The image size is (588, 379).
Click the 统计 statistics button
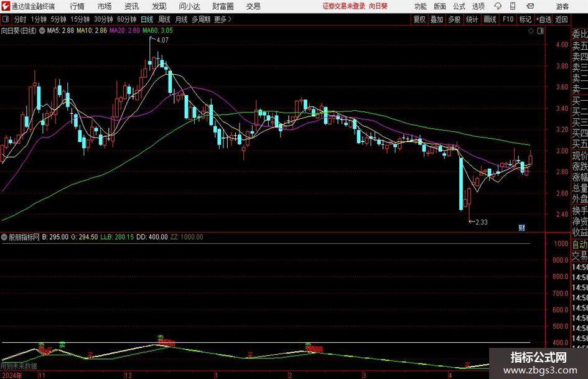pyautogui.click(x=472, y=19)
